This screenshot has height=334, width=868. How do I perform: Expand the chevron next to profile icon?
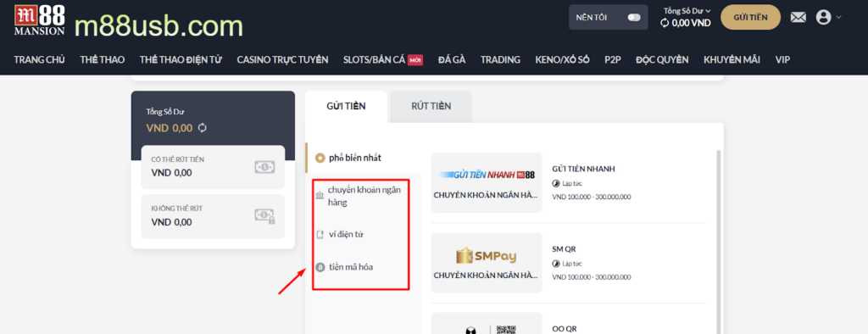pos(838,17)
